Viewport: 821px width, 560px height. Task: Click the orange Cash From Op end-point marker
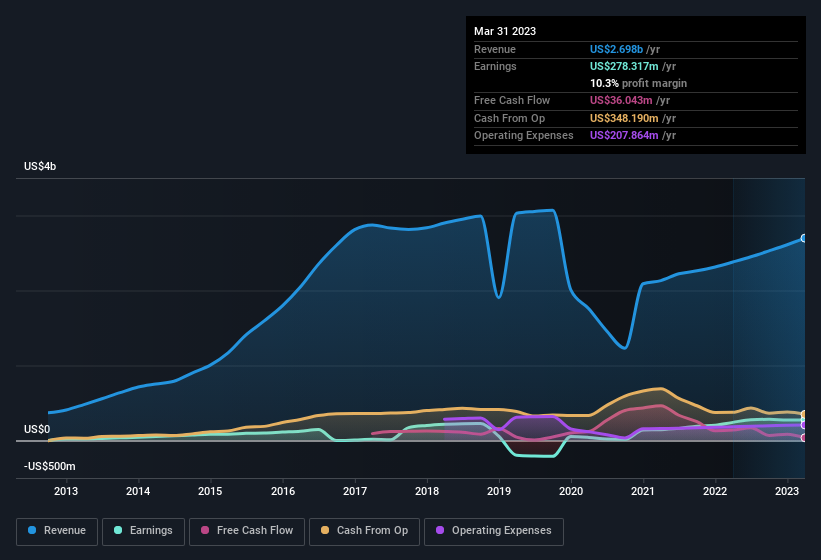804,415
